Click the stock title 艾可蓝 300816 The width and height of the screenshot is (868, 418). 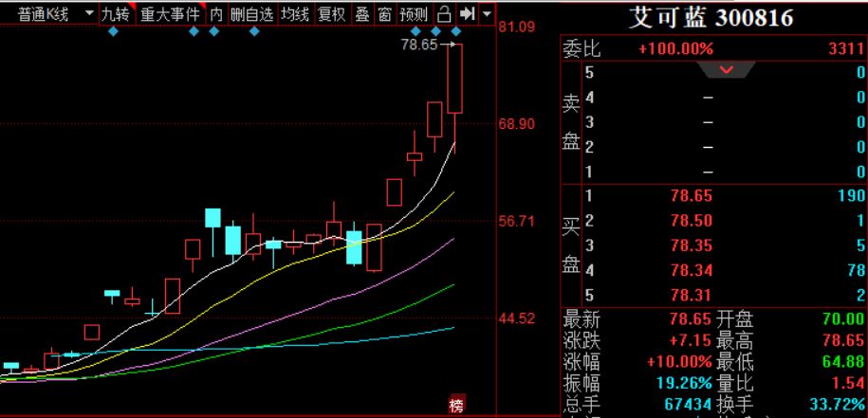point(711,19)
